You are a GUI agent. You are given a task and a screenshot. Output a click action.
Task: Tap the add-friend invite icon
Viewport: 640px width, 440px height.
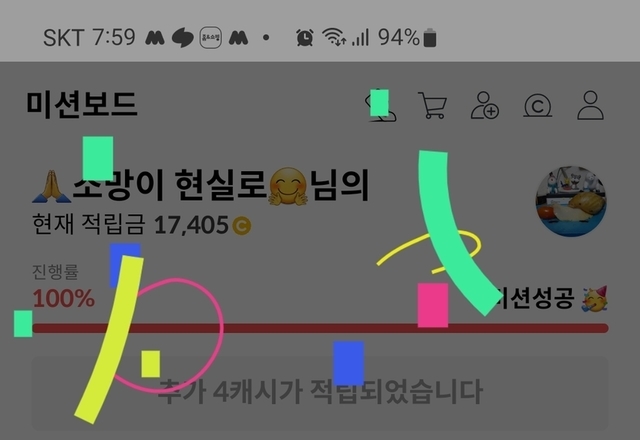tap(485, 105)
